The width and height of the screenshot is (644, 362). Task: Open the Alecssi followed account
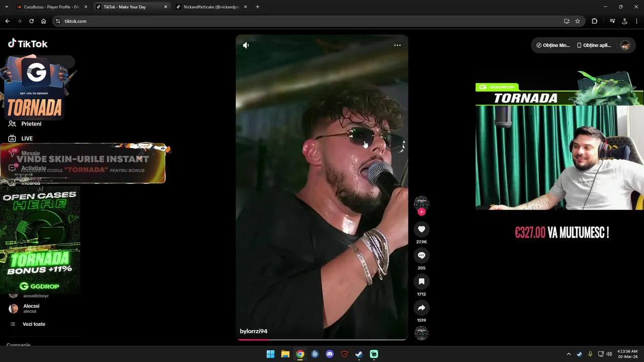(31, 308)
